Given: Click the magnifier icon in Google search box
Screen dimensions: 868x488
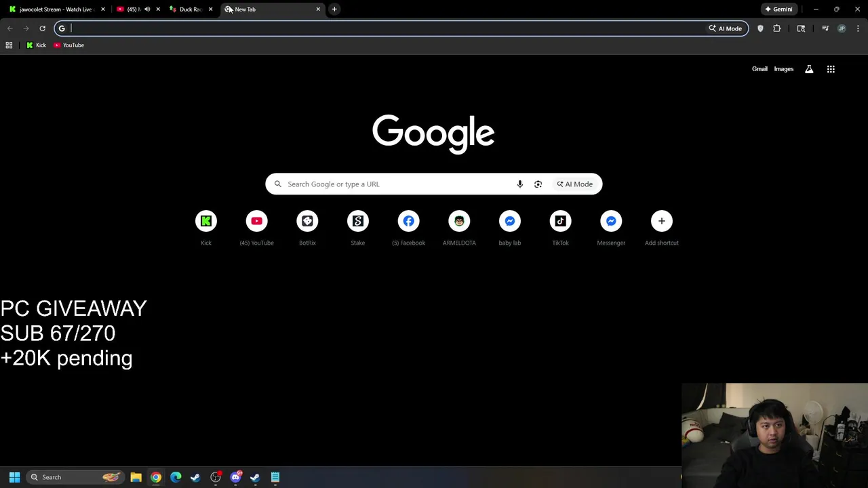Looking at the screenshot, I should (277, 184).
